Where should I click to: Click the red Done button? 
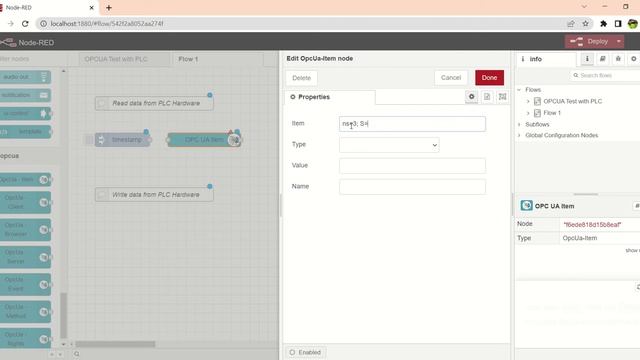tap(489, 78)
